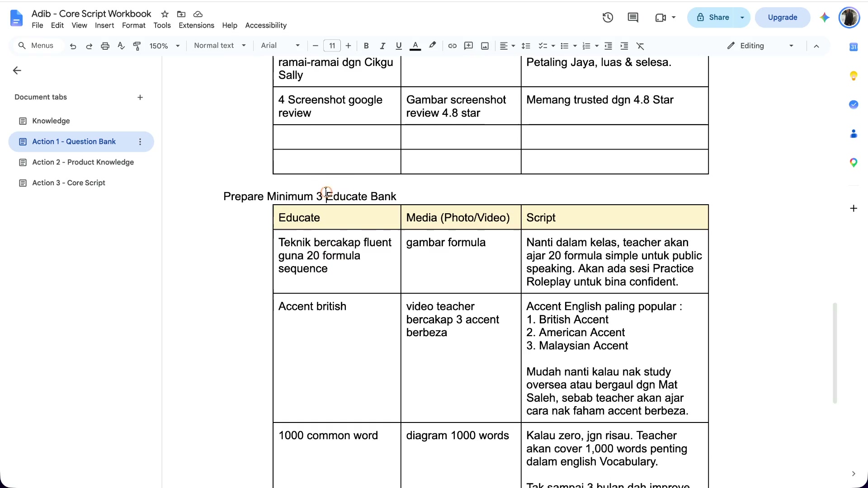868x488 pixels.
Task: Print the document using the printer icon
Action: (105, 46)
